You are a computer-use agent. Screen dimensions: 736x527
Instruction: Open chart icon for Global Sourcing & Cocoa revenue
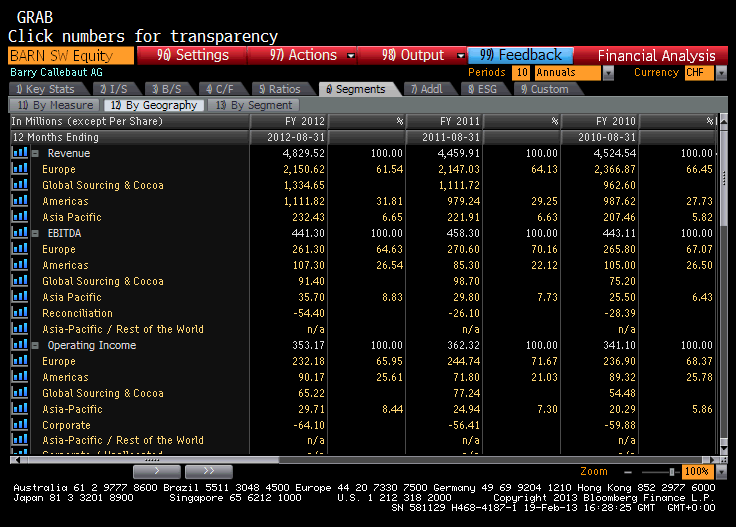19,185
